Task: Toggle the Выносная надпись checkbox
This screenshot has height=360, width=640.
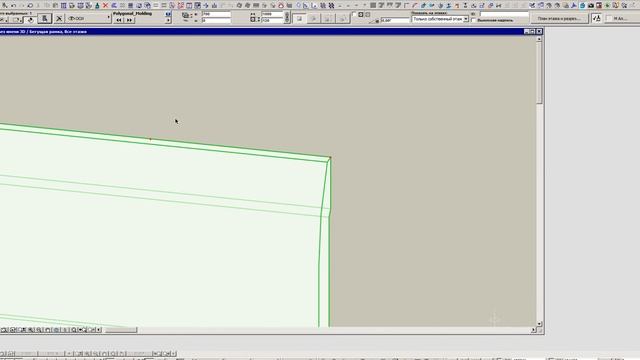Action: tap(474, 20)
